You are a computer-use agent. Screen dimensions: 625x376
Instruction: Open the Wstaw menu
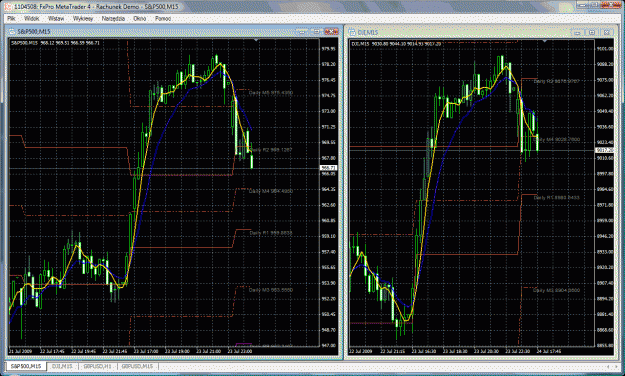pos(56,19)
